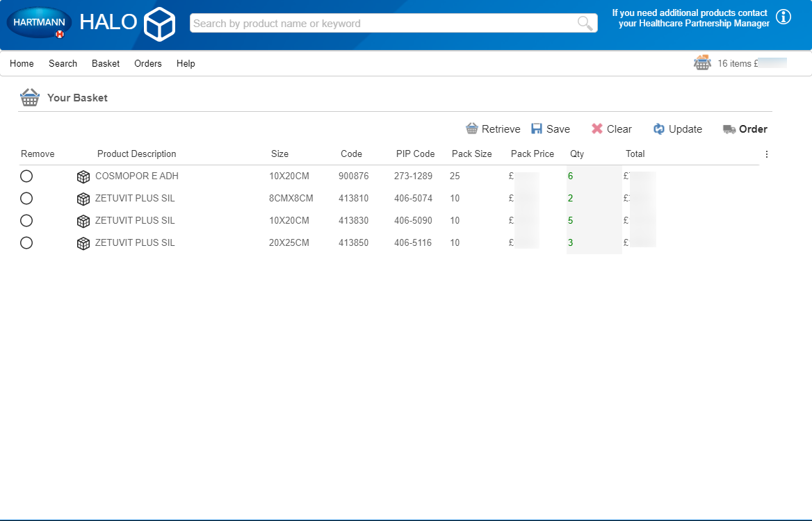Click the Pack Size column header
Viewport: 812px width, 521px height.
pyautogui.click(x=472, y=154)
